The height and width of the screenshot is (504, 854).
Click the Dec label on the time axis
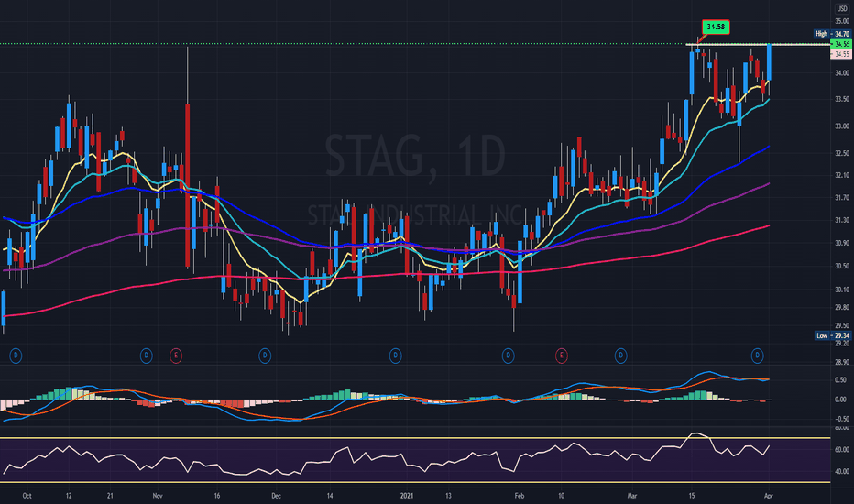tap(276, 496)
